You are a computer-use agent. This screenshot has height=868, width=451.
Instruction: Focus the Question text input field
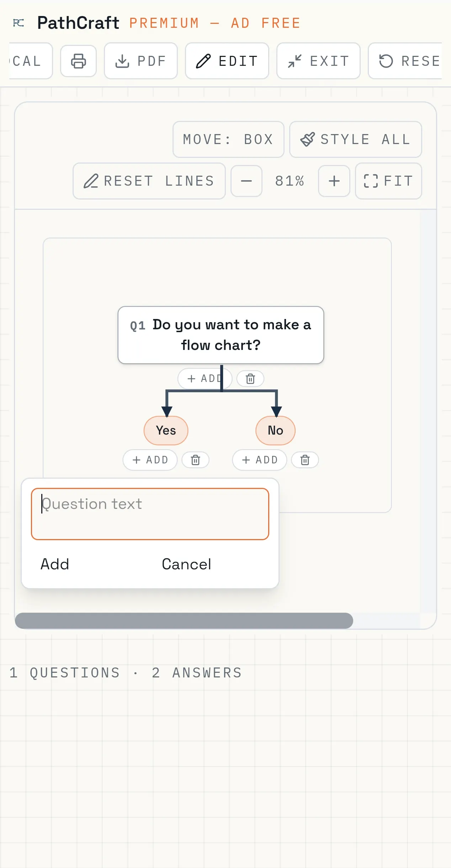coord(150,514)
